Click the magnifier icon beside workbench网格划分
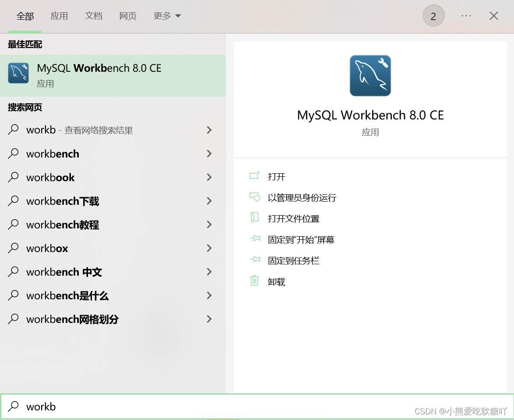The image size is (514, 420). 13,319
